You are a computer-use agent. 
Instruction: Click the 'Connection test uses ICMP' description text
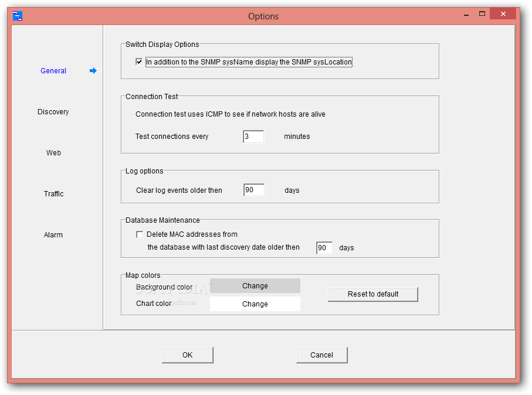(x=231, y=114)
